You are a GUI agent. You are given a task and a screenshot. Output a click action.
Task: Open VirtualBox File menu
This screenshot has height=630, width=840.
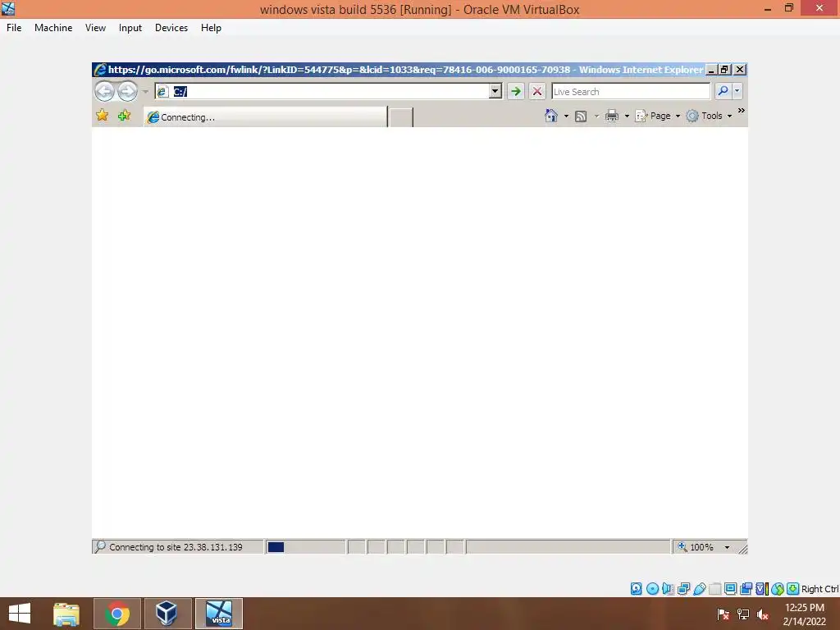coord(14,28)
